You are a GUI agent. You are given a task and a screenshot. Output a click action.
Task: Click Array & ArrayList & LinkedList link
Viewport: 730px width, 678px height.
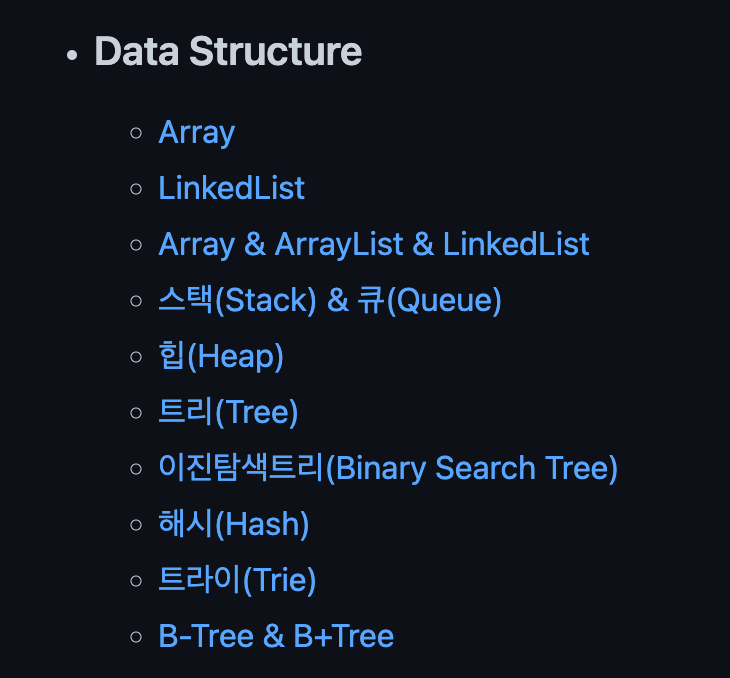coord(373,245)
